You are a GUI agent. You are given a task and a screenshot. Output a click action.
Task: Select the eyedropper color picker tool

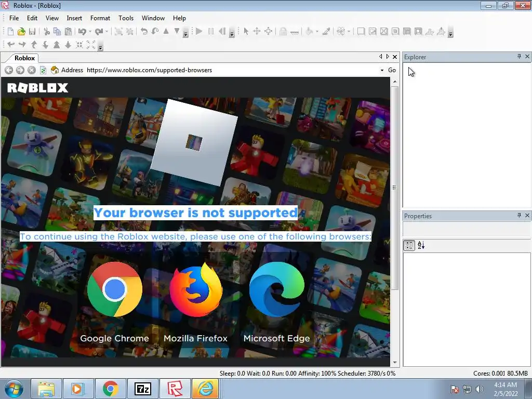pos(326,32)
